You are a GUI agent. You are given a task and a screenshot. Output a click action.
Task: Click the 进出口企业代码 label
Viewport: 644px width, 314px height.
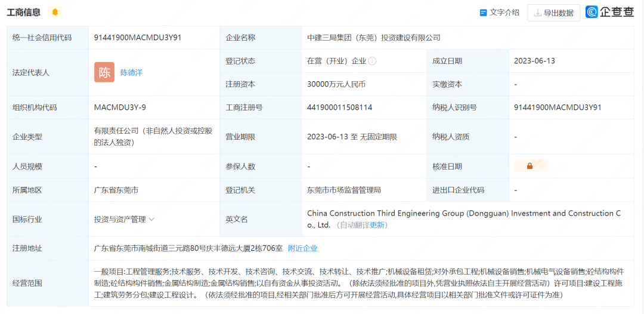tap(458, 190)
